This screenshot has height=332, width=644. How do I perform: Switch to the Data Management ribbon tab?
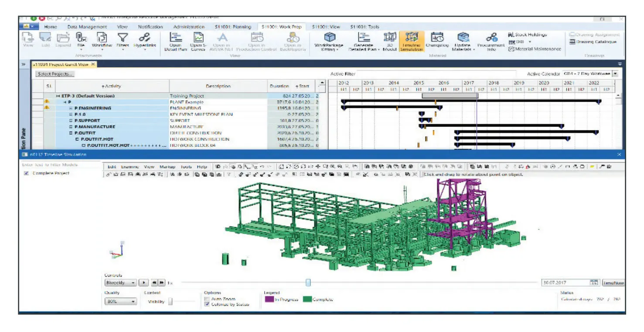(x=87, y=27)
